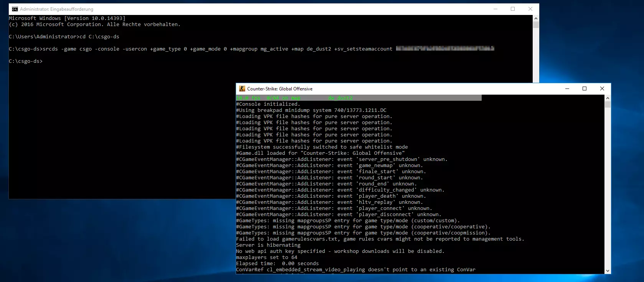The height and width of the screenshot is (282, 644).
Task: Click the '(c) 2016 Microsoft Corporation' line
Action: 94,24
